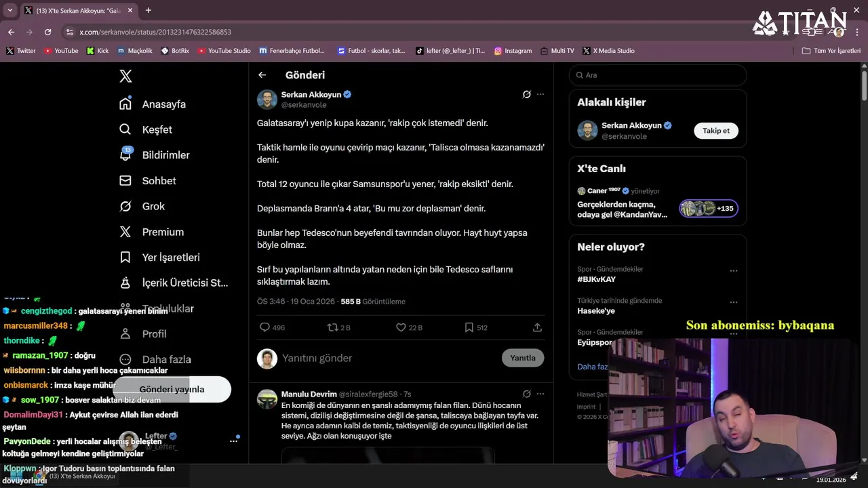Click the Ara search field
This screenshot has width=868, height=488.
pos(658,75)
